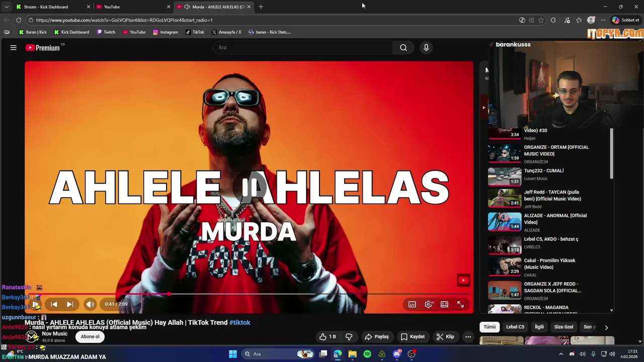This screenshot has height=362, width=644.
Task: Save the video with Kaydet
Action: click(413, 337)
